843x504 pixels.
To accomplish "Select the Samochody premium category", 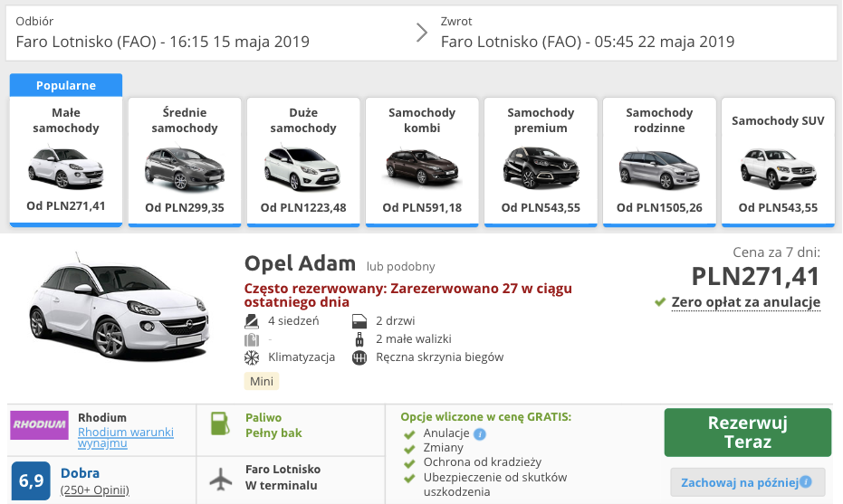I will (541, 161).
